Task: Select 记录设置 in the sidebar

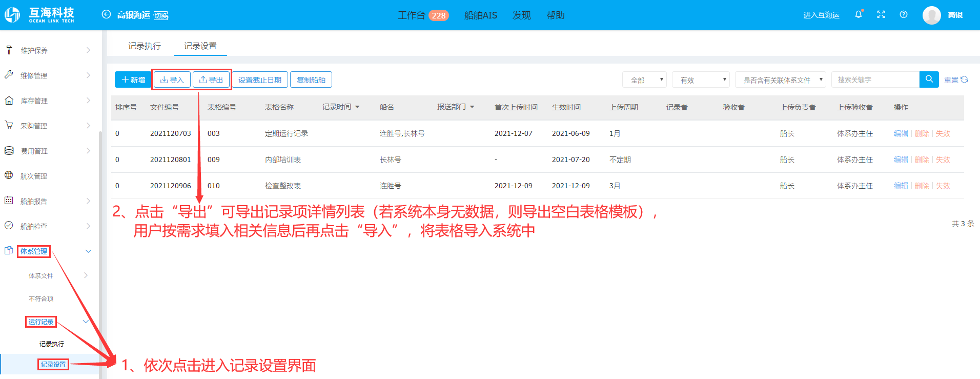Action: pyautogui.click(x=53, y=364)
